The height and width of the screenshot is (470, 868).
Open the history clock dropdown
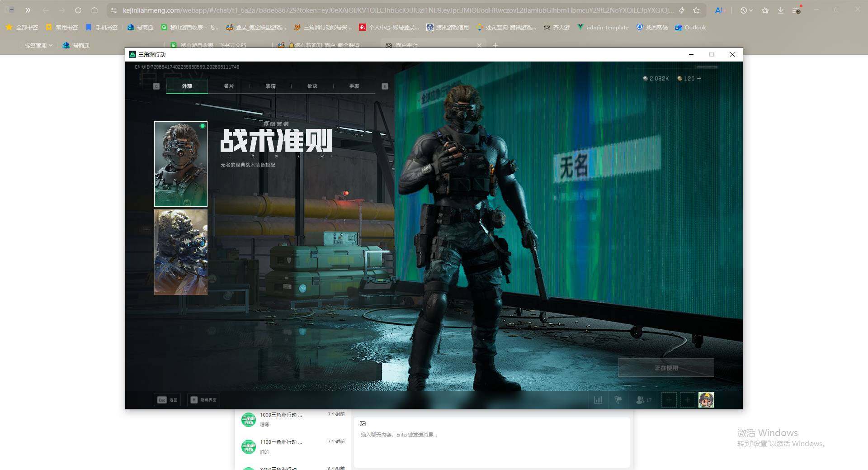746,10
